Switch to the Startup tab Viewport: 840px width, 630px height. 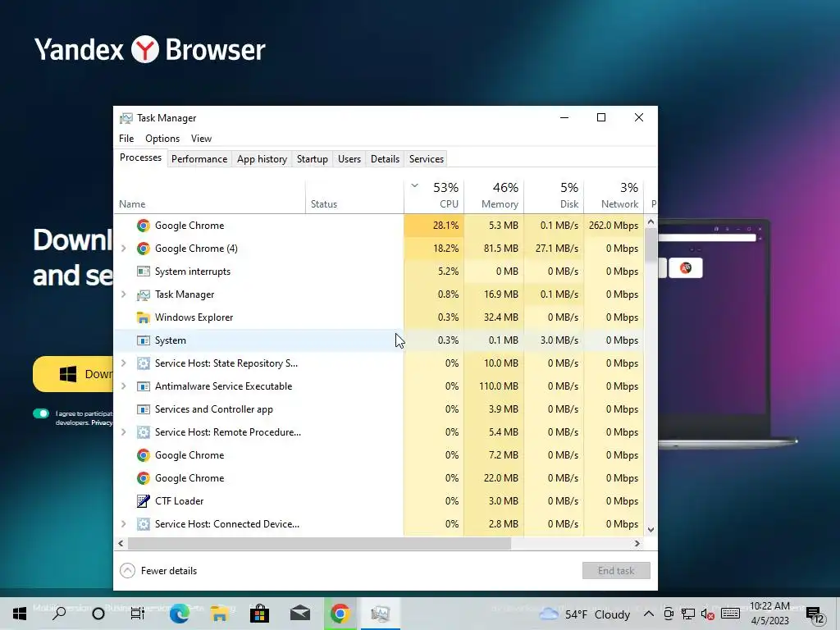pyautogui.click(x=313, y=159)
